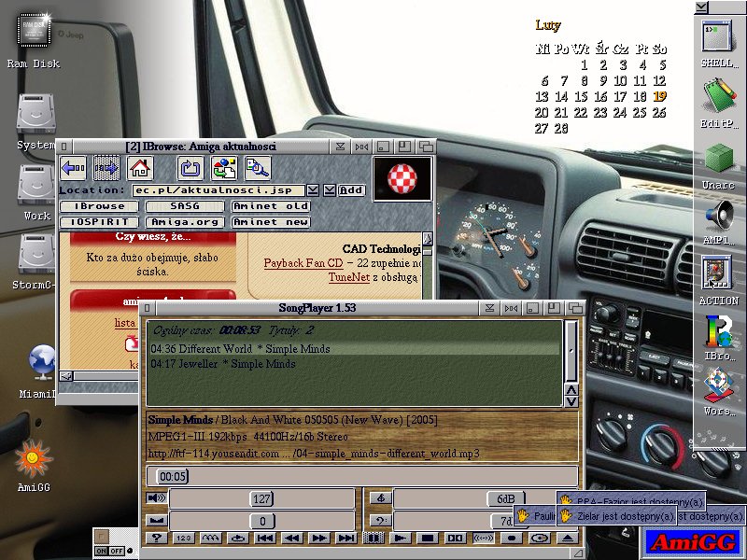Rewind the current song
Screen dimensions: 747x560
click(292, 539)
